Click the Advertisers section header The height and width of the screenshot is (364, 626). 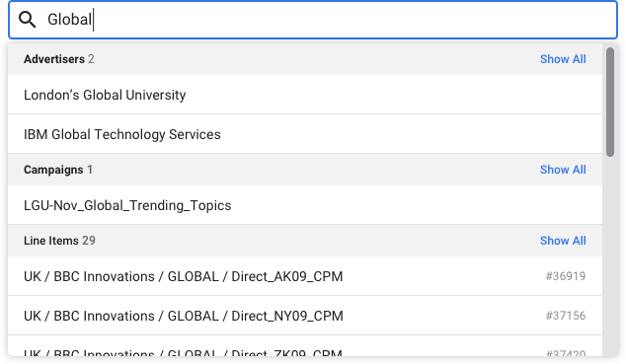pos(305,59)
